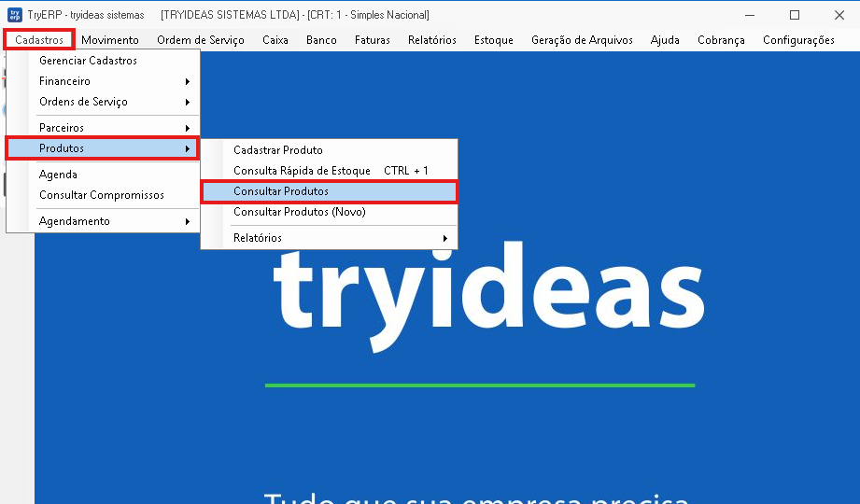Viewport: 860px width, 504px height.
Task: Expand the Produtos submenu
Action: point(103,148)
